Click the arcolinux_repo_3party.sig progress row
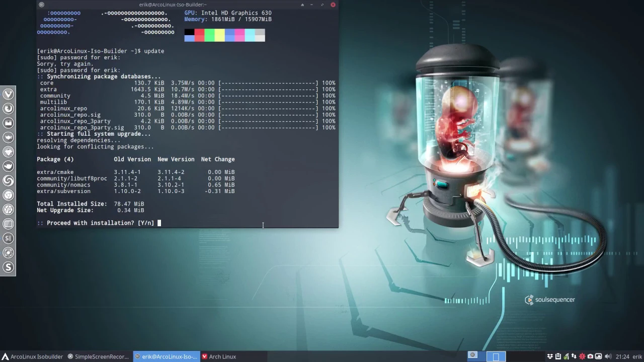 pos(188,128)
